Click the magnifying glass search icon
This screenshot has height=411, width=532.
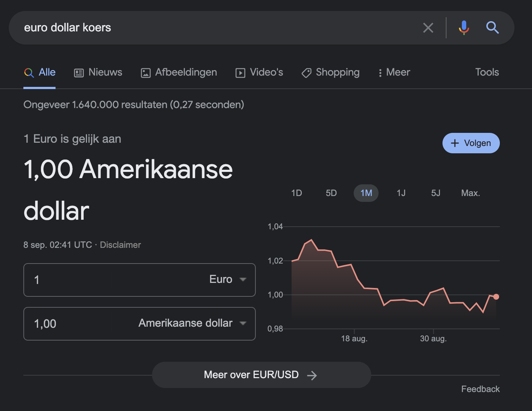[x=492, y=28]
